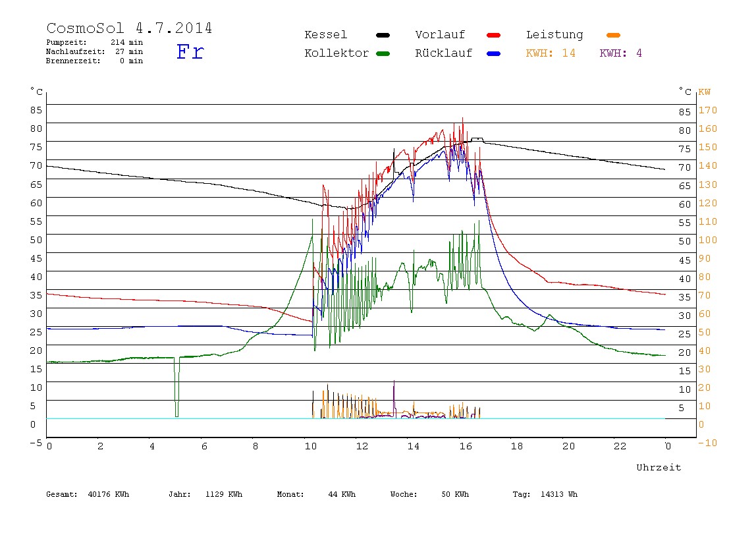Click the blue weekday label Fr

click(190, 51)
